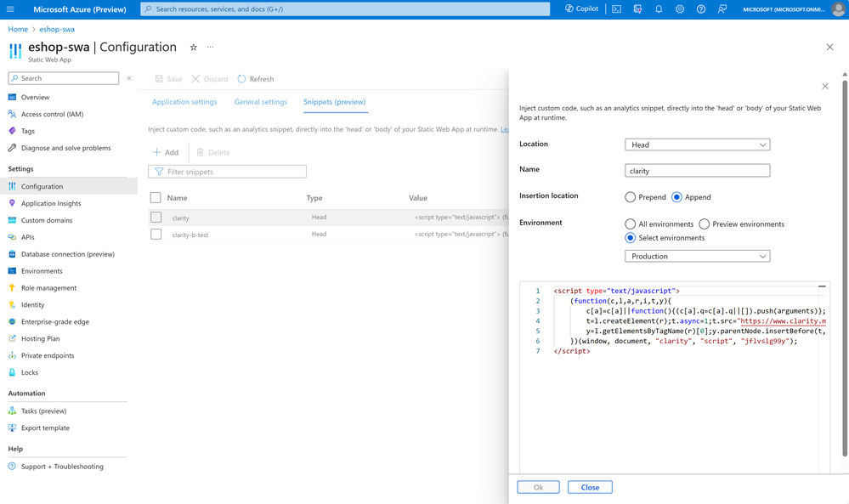The width and height of the screenshot is (849, 504).
Task: Open the directories and subscriptions filter icon
Action: click(x=638, y=9)
